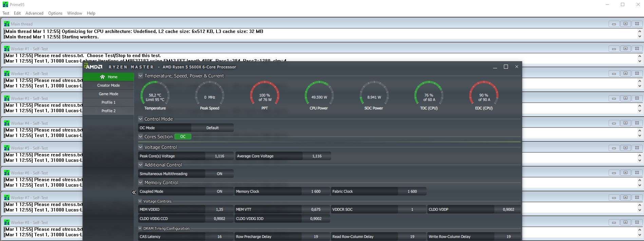Click the PPT gauge
The image size is (644, 241).
[x=265, y=96]
